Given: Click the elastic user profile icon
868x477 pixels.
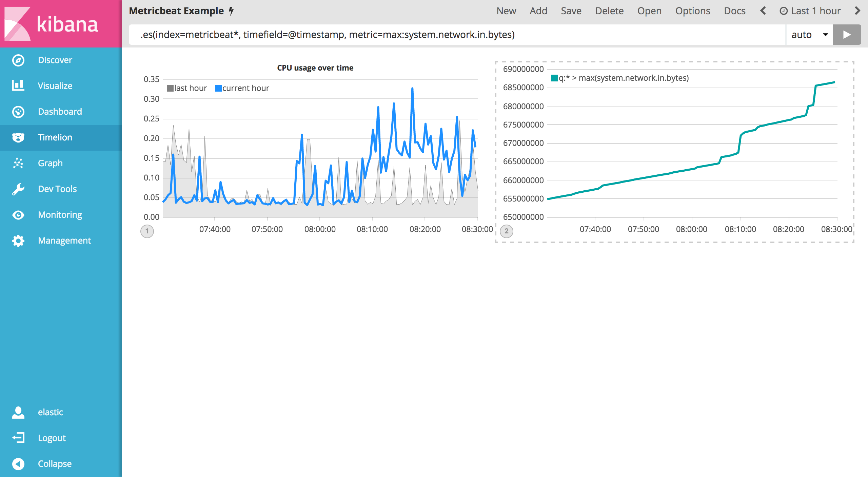Looking at the screenshot, I should click(x=18, y=412).
